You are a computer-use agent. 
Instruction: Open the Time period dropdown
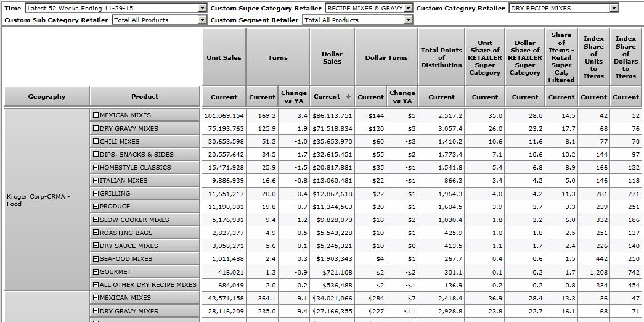(x=203, y=8)
